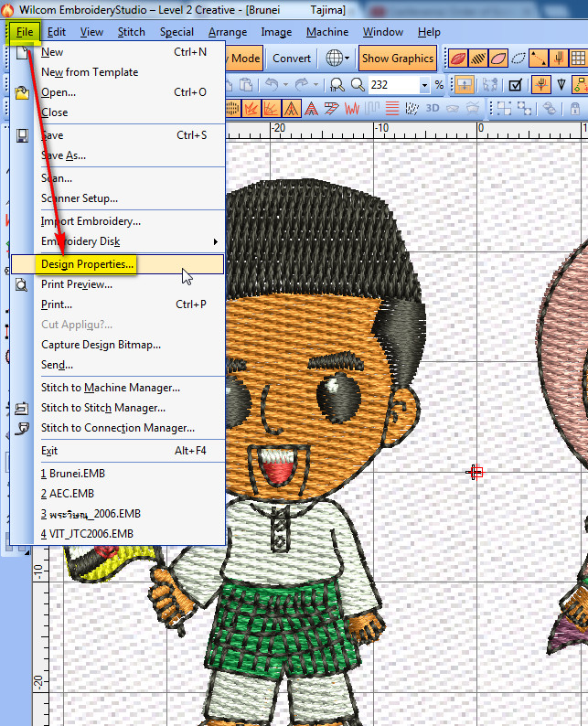
Task: Choose Scanner Setup menu entry
Action: (x=118, y=198)
